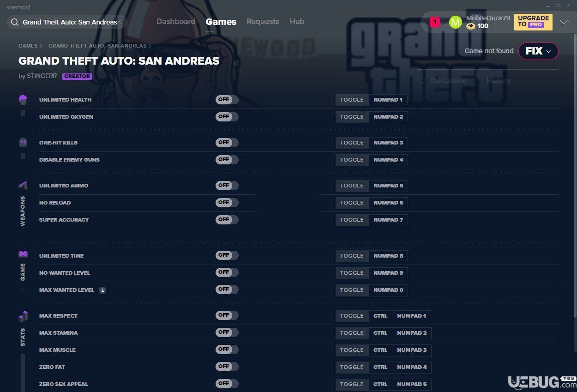Change Numpad 2 hotkey for Max Stamina
The width and height of the screenshot is (577, 392).
click(412, 333)
